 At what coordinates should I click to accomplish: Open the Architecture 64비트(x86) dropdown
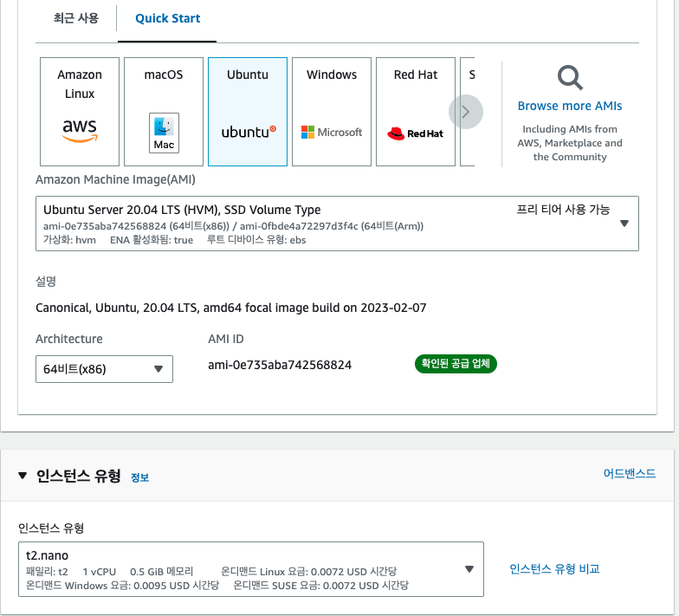click(104, 369)
